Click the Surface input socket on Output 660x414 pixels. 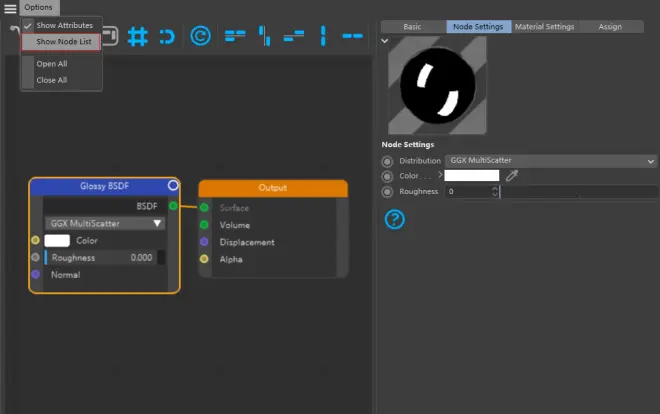(204, 207)
